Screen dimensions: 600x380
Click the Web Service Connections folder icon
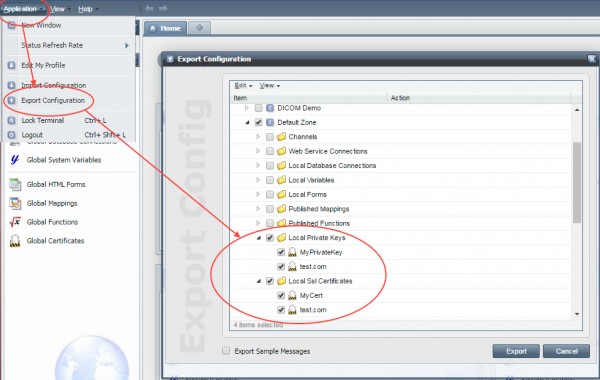coord(281,151)
